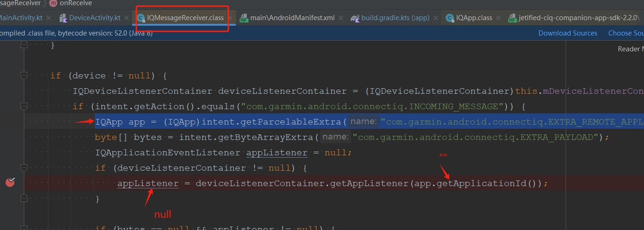
Task: Click Download Sources link
Action: [x=568, y=33]
